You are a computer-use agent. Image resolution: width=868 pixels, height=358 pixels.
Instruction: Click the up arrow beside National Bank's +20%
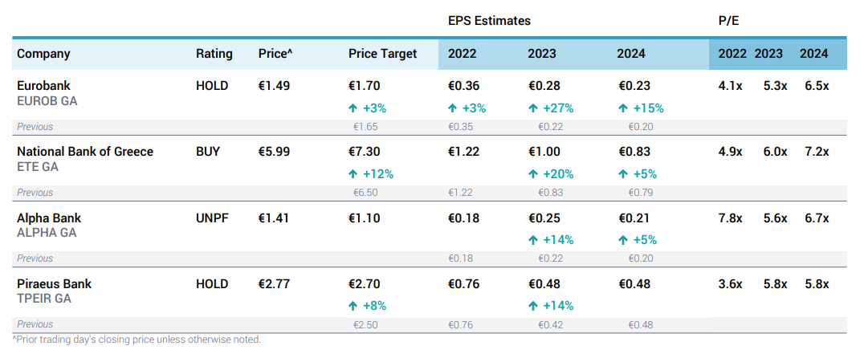point(533,174)
